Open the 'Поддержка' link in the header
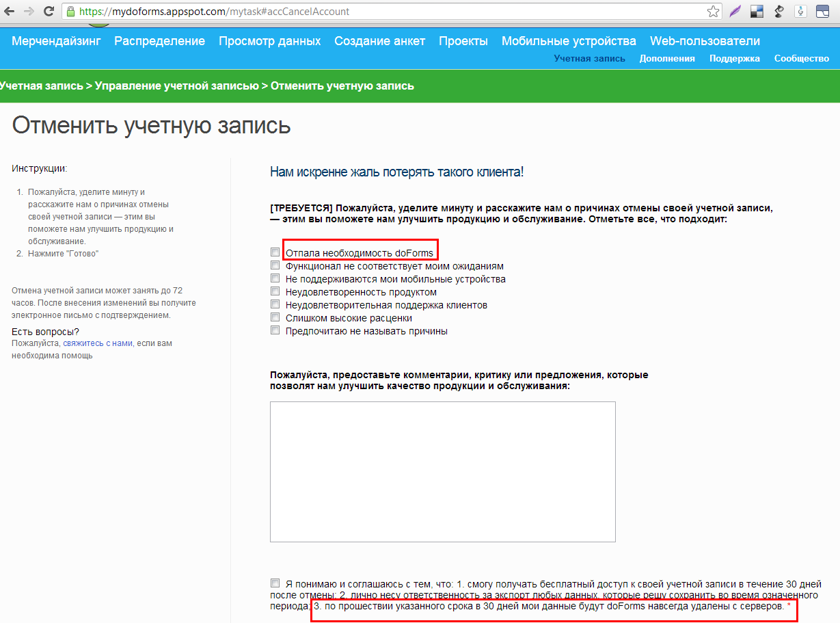The width and height of the screenshot is (840, 623). click(734, 59)
